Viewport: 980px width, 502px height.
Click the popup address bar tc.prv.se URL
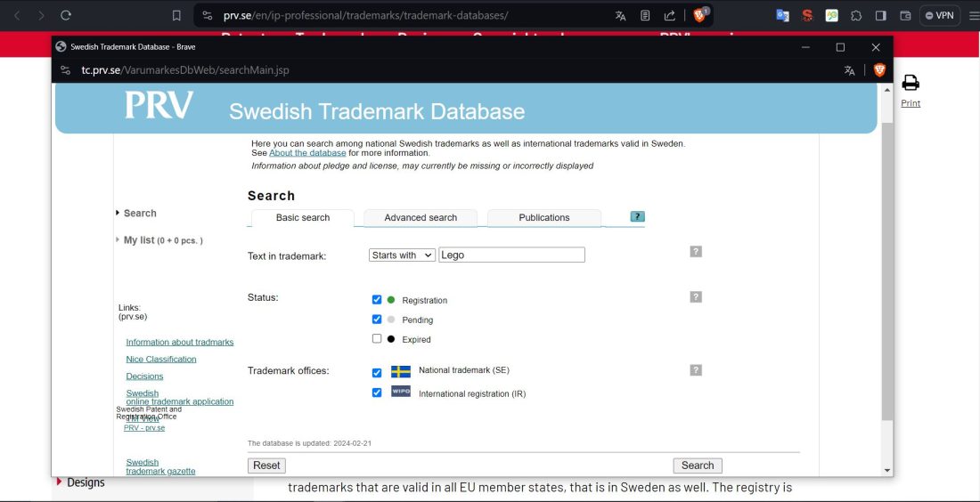pos(185,70)
